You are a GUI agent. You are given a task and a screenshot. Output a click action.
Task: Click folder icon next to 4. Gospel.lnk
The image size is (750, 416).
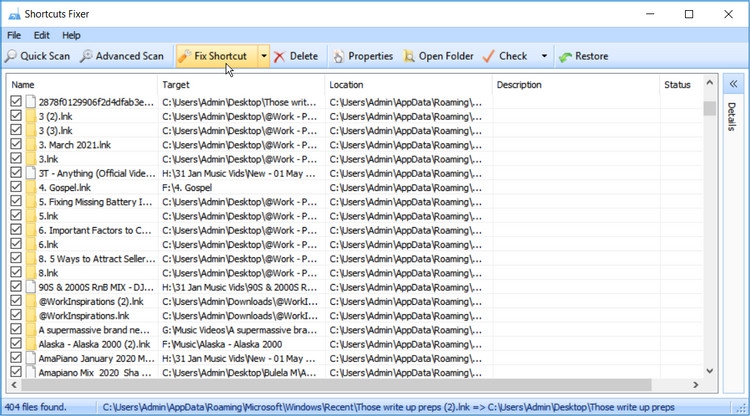(31, 187)
